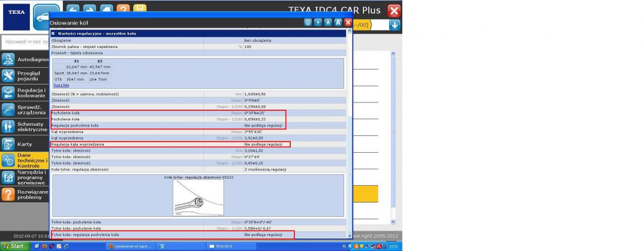Open Autodiagnosis from the sidebar

click(25, 59)
